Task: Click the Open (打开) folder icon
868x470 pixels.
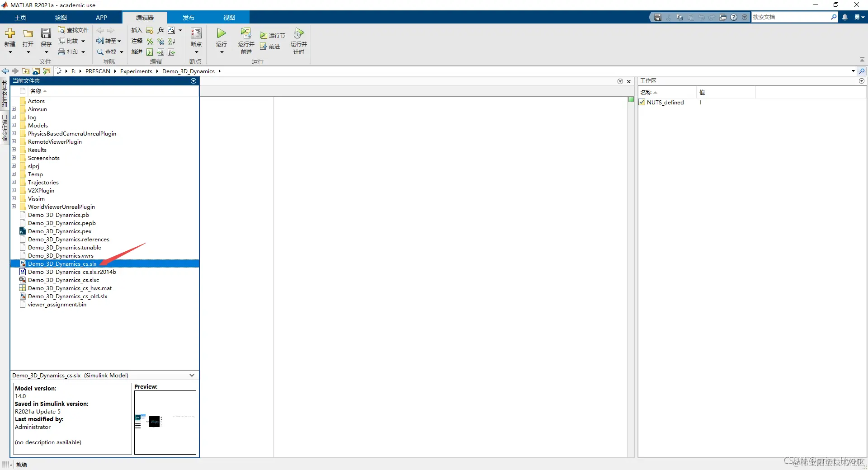Action: [x=28, y=33]
